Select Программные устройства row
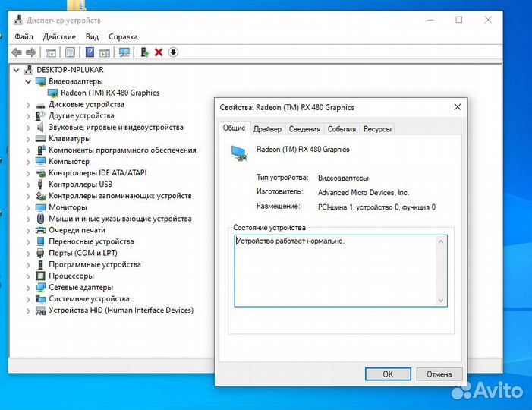This screenshot has width=532, height=410. [x=95, y=264]
